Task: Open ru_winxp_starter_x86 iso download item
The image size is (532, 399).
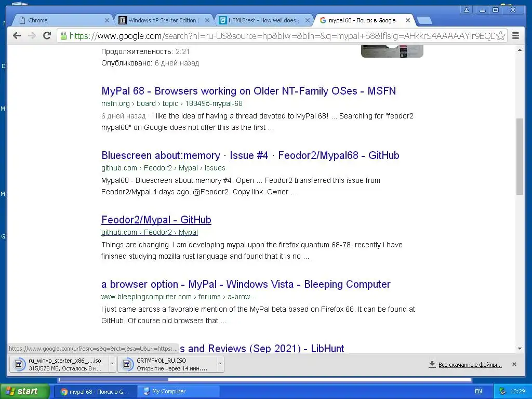Action: coord(59,364)
